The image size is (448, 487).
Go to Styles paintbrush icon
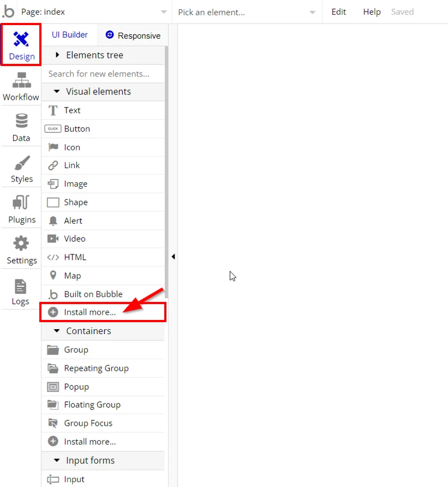tap(21, 163)
